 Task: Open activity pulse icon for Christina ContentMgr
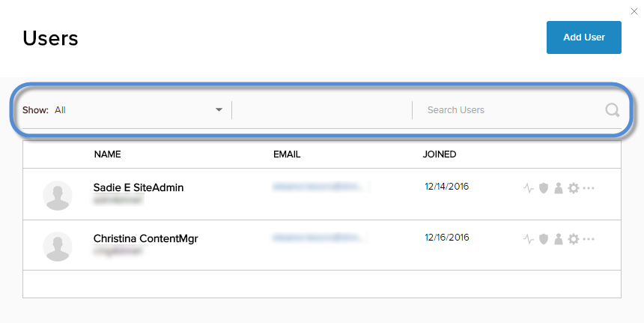point(529,239)
